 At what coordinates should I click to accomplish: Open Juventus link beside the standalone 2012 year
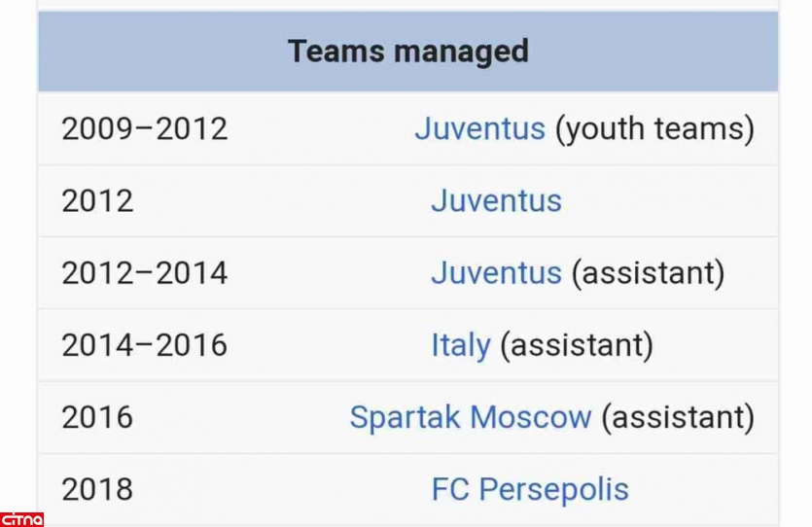click(496, 200)
